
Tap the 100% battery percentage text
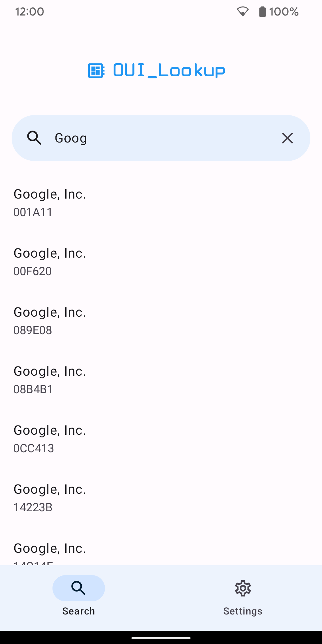coord(284,12)
